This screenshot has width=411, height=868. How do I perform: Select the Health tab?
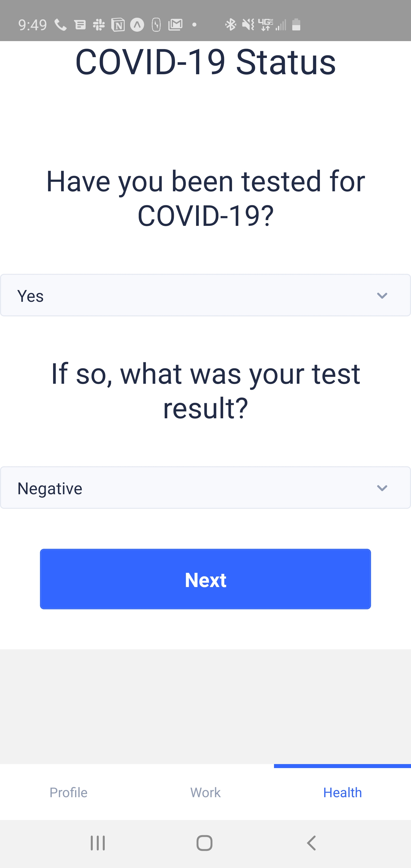[x=342, y=792]
